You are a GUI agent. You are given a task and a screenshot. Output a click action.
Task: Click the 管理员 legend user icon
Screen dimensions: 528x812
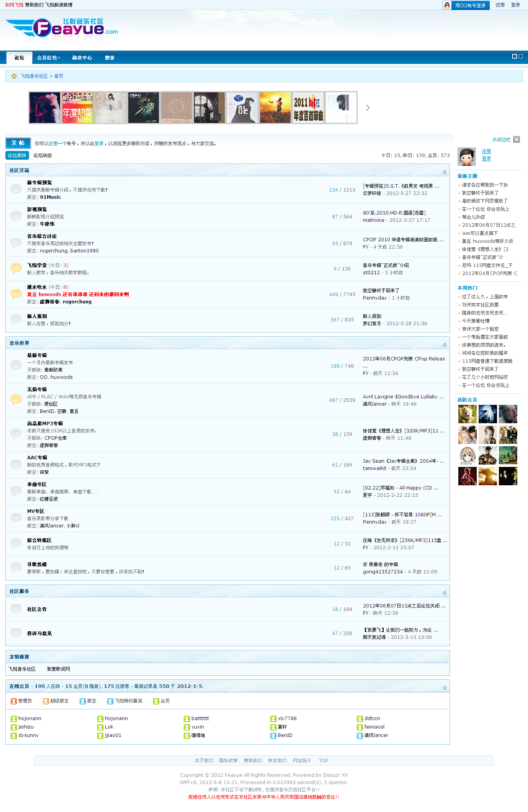(x=14, y=701)
